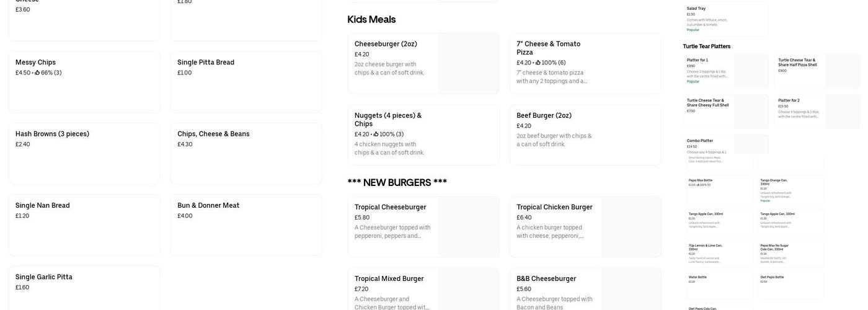Choose Chips, Cheese & Beans
The height and width of the screenshot is (310, 868).
pyautogui.click(x=246, y=153)
